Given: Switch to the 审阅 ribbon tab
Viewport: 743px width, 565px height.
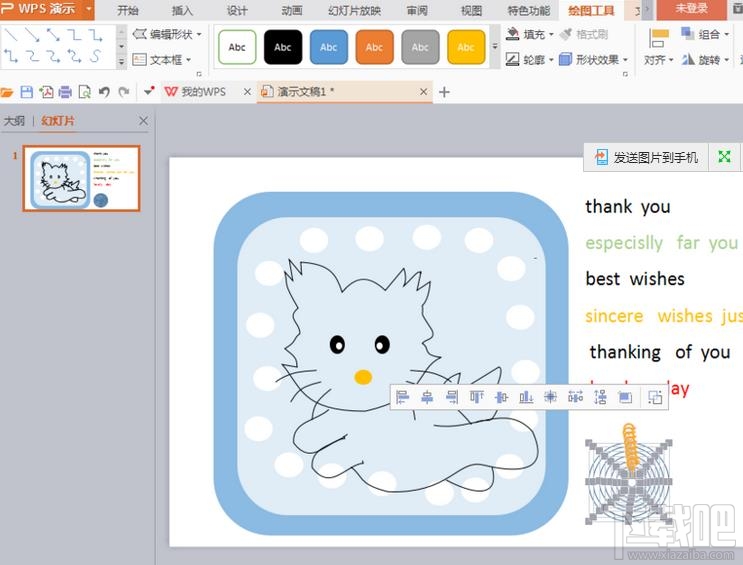Looking at the screenshot, I should coord(417,10).
